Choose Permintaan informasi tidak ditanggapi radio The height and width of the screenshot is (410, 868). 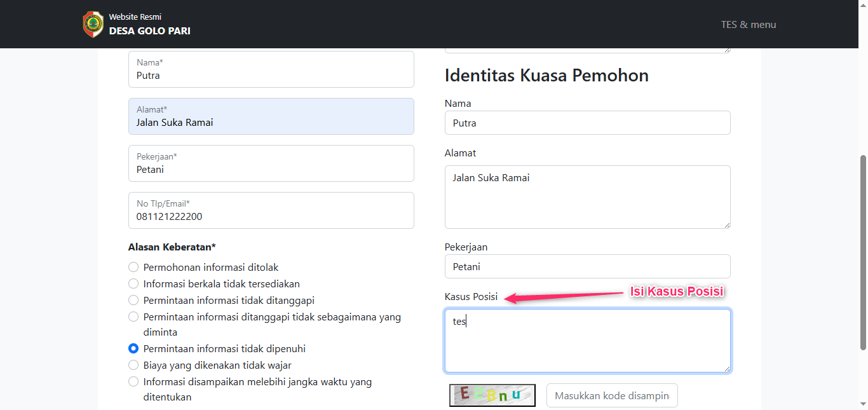133,300
